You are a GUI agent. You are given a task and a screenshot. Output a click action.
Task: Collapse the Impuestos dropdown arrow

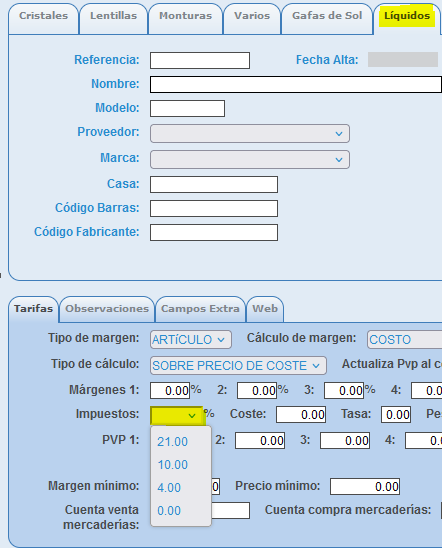[x=191, y=416]
